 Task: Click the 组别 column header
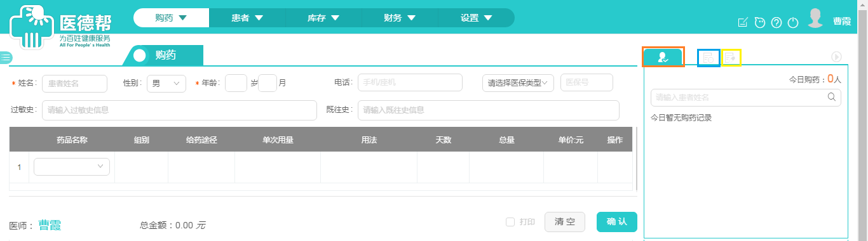point(141,140)
